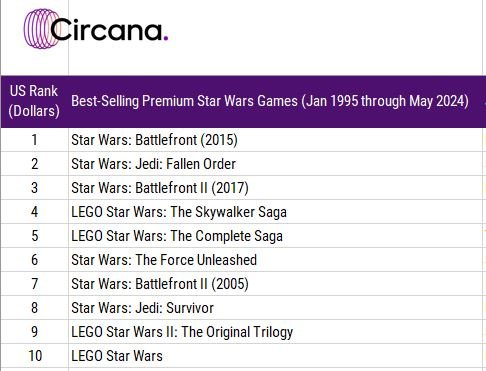The width and height of the screenshot is (486, 371).
Task: Select the LEGO Star Wars cell in row 10
Action: click(275, 356)
